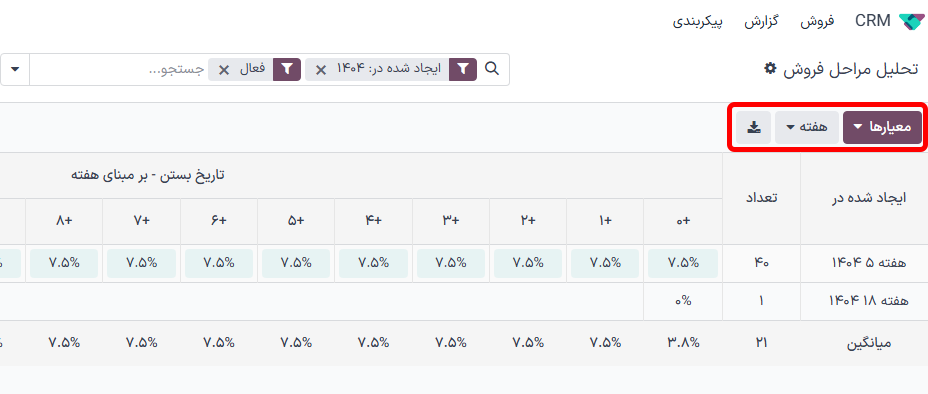Click the magnifier search icon
The image size is (928, 394).
(492, 69)
